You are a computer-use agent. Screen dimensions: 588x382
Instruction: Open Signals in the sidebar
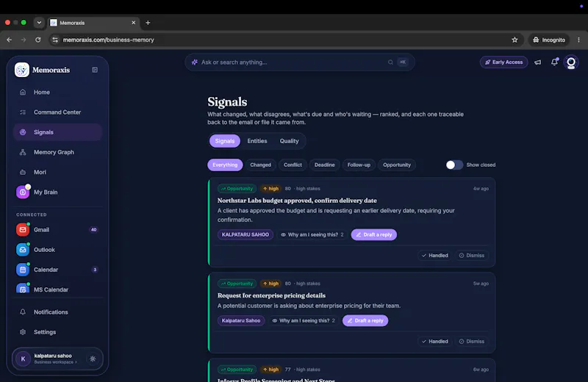pyautogui.click(x=57, y=132)
